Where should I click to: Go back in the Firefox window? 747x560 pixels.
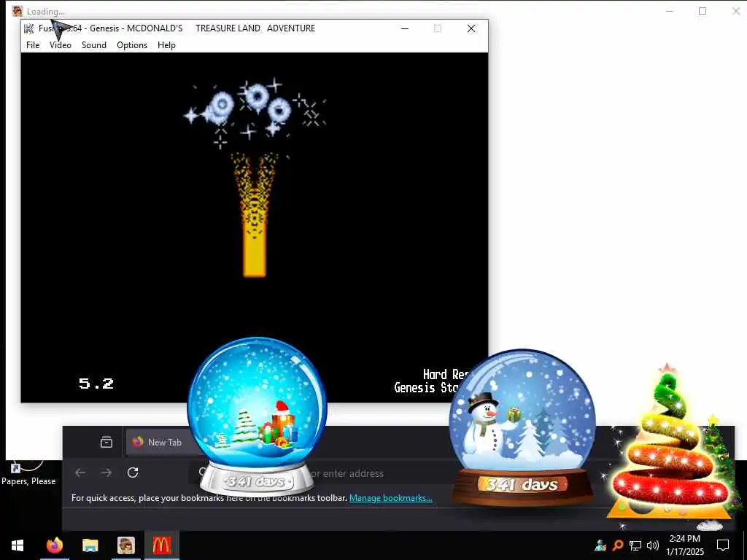click(x=80, y=472)
